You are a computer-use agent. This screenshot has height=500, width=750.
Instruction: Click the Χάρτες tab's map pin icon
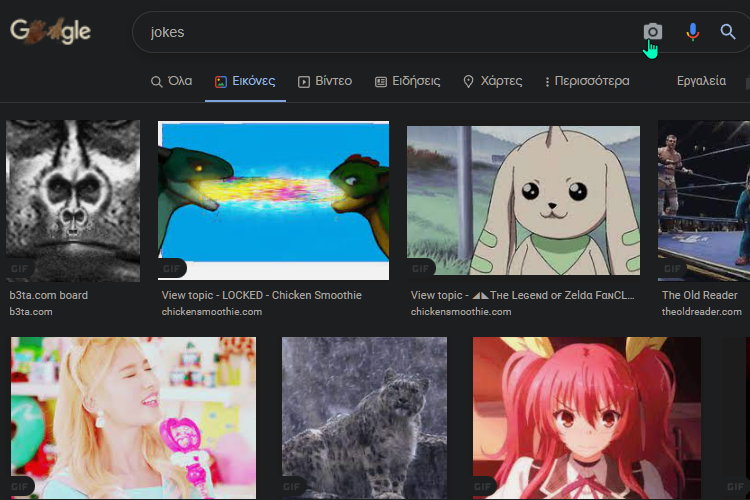(468, 82)
